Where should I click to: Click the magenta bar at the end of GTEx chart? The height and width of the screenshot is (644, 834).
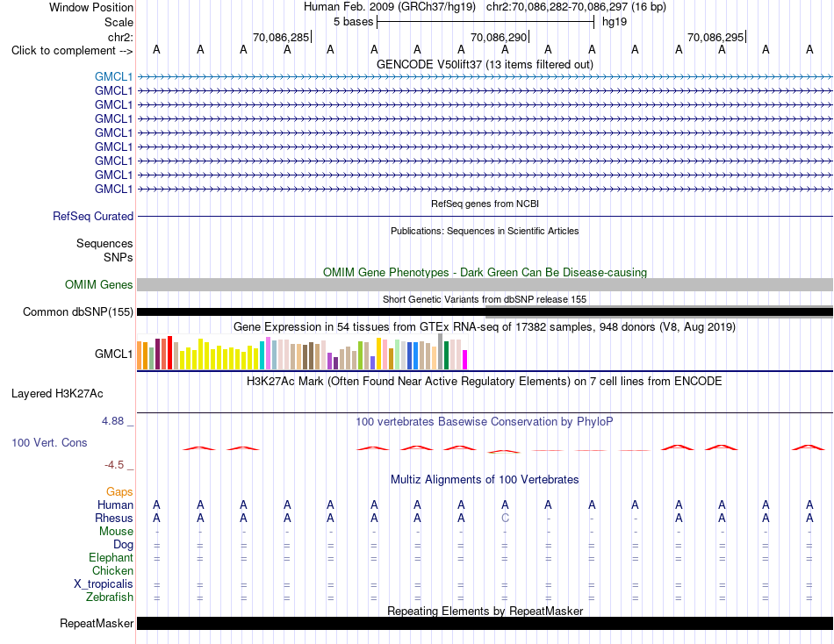point(465,360)
